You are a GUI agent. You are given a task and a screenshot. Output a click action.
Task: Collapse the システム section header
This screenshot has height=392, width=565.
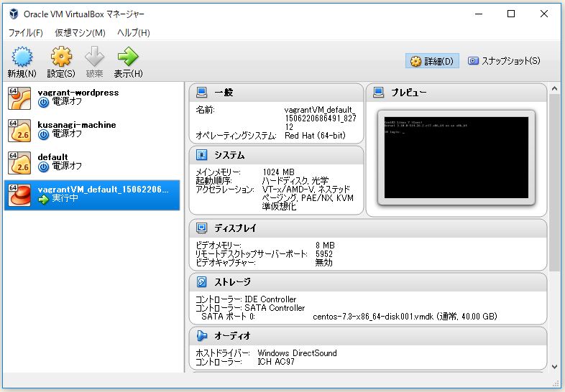pos(276,155)
